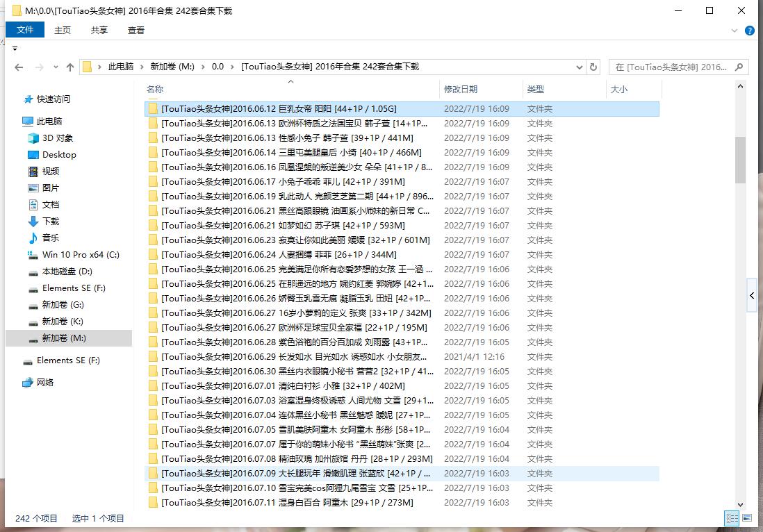Screen dimensions: 763x532
Task: Click folder icon of 2016.06.30 黑丝内衣眼镜小秘书
Action: (x=153, y=372)
